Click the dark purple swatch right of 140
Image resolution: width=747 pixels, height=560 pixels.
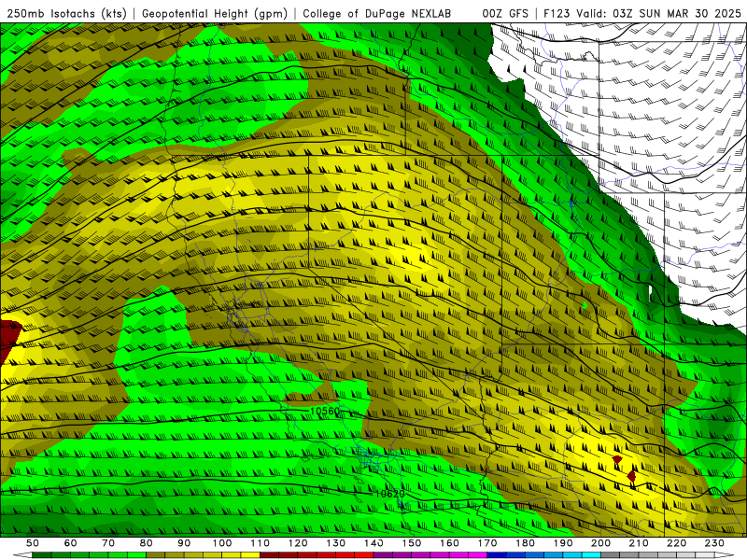(x=384, y=555)
